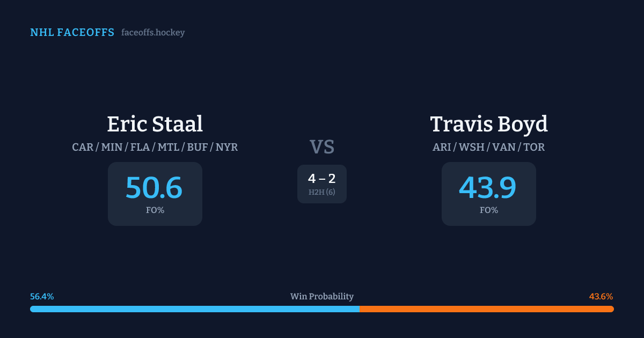Image resolution: width=644 pixels, height=338 pixels.
Task: Click the H2H (6) label
Action: (322, 192)
